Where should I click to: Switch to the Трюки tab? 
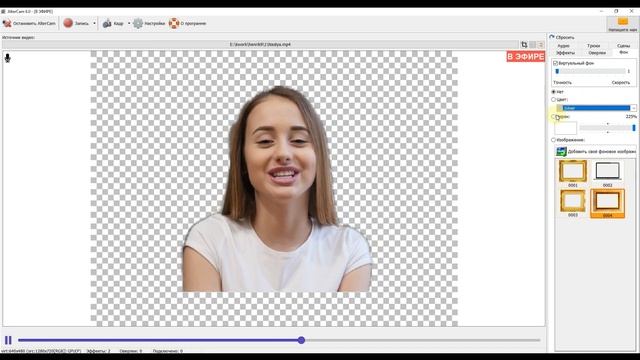[x=593, y=46]
